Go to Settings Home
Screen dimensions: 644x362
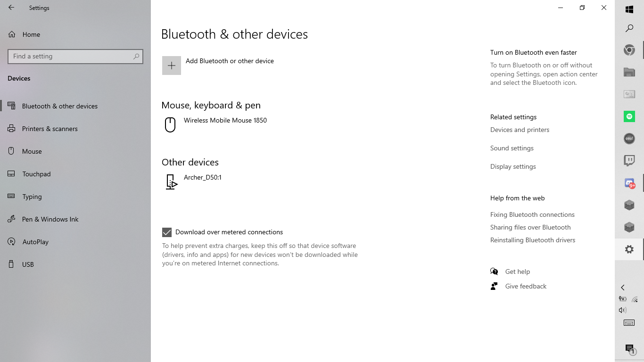[x=75, y=34]
